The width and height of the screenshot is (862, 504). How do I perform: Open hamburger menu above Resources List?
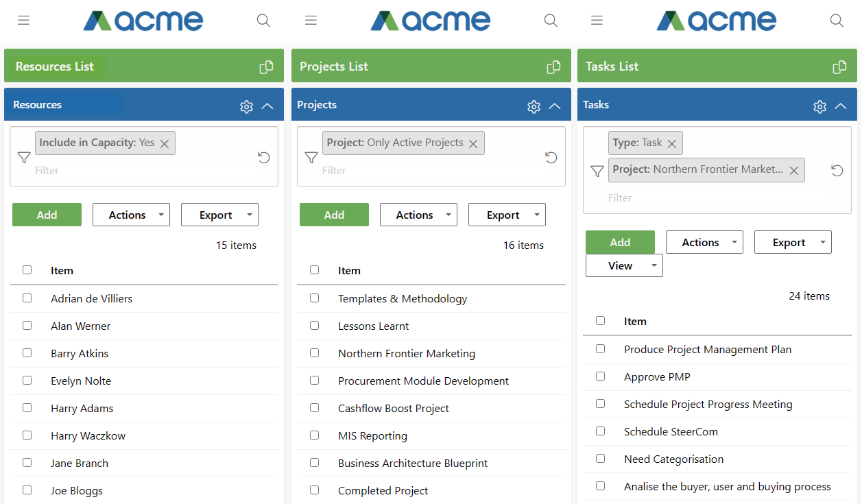[24, 21]
